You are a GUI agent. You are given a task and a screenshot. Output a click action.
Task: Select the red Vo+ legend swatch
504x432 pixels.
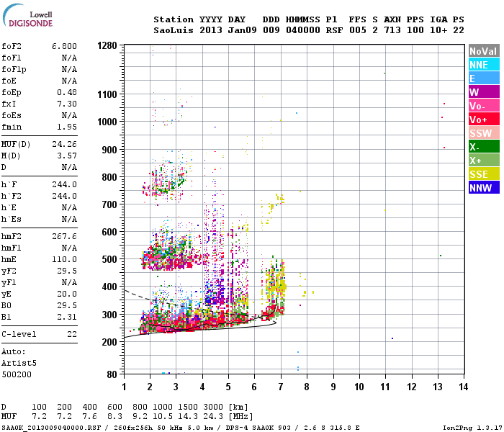point(484,120)
